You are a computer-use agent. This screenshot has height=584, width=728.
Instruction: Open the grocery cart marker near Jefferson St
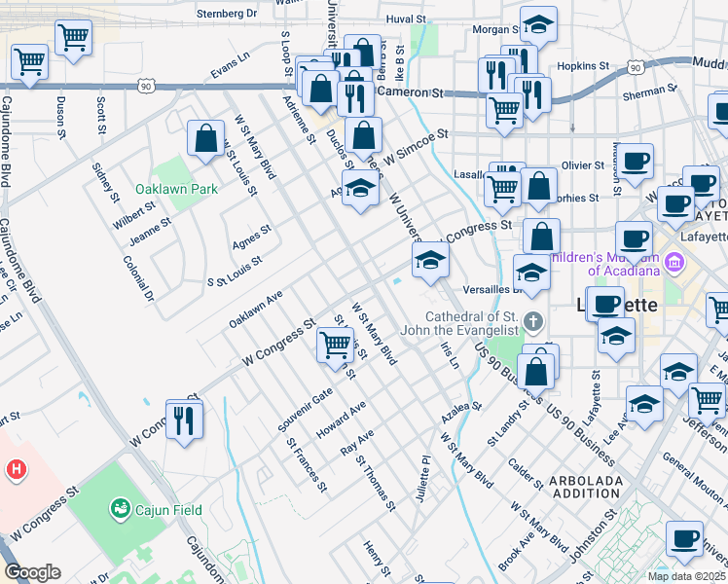tap(707, 402)
